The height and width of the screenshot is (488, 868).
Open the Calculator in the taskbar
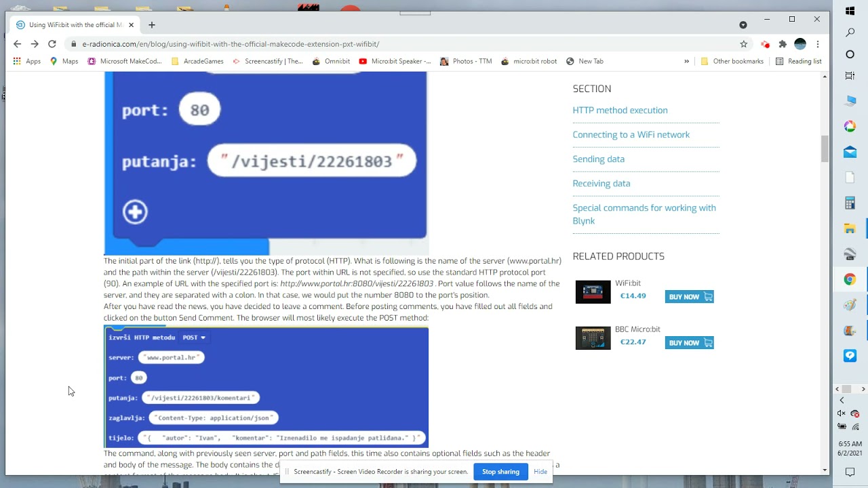tap(850, 203)
